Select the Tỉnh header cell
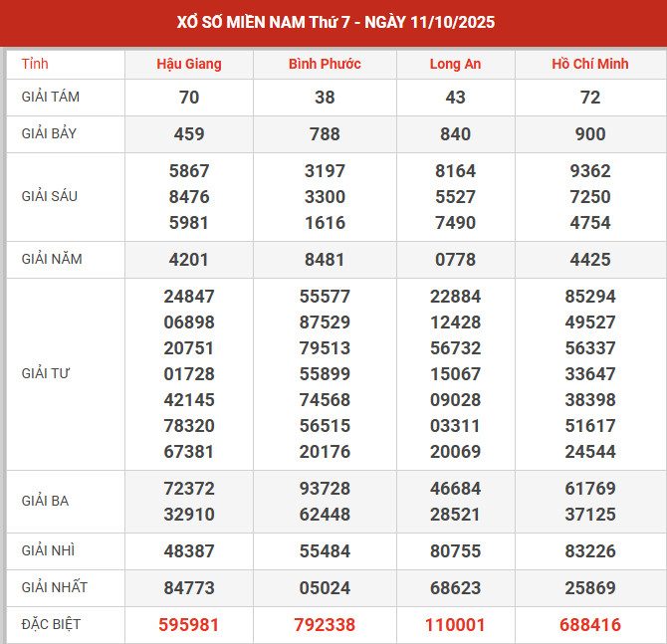 pyautogui.click(x=35, y=64)
